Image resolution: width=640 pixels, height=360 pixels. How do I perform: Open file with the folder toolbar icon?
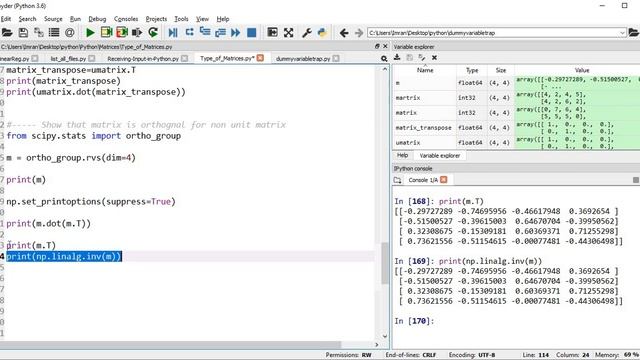pos(7,32)
